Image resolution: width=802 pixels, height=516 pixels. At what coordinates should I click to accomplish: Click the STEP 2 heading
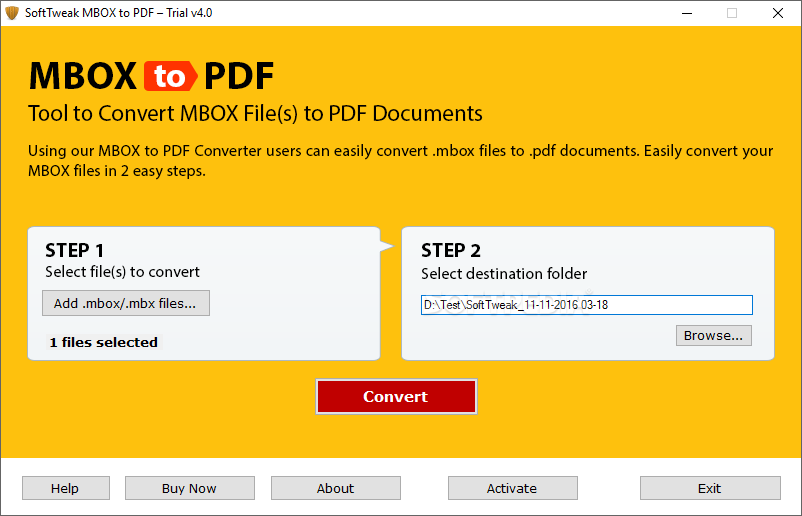click(x=451, y=251)
